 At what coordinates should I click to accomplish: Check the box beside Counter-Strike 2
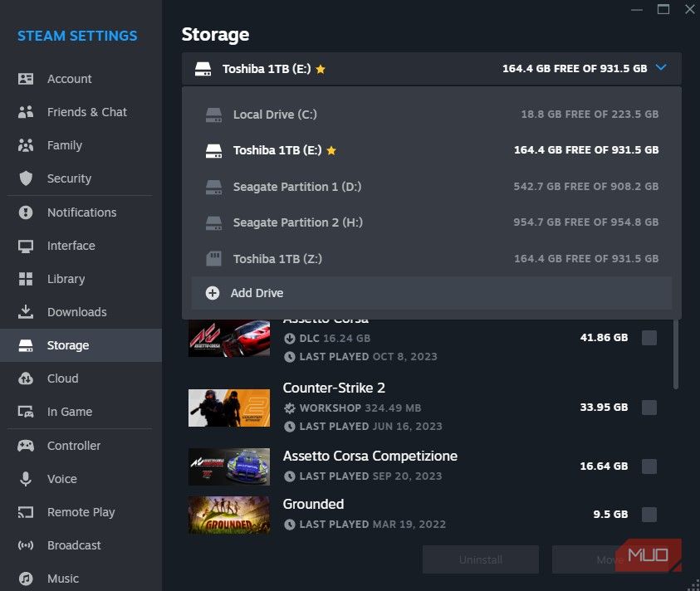point(649,408)
